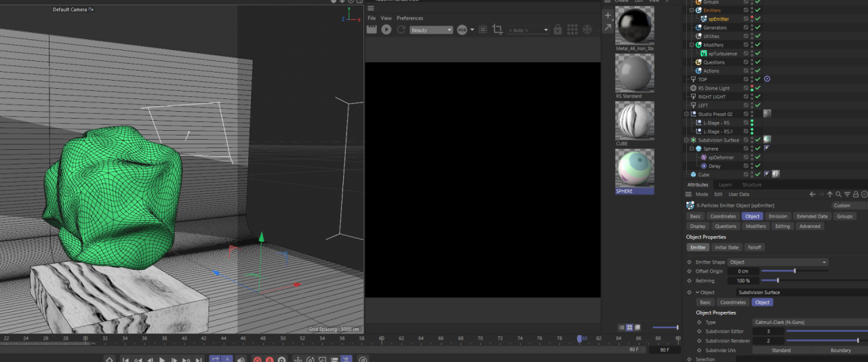Add new material with plus icon
This screenshot has width=868, height=362.
click(x=608, y=15)
